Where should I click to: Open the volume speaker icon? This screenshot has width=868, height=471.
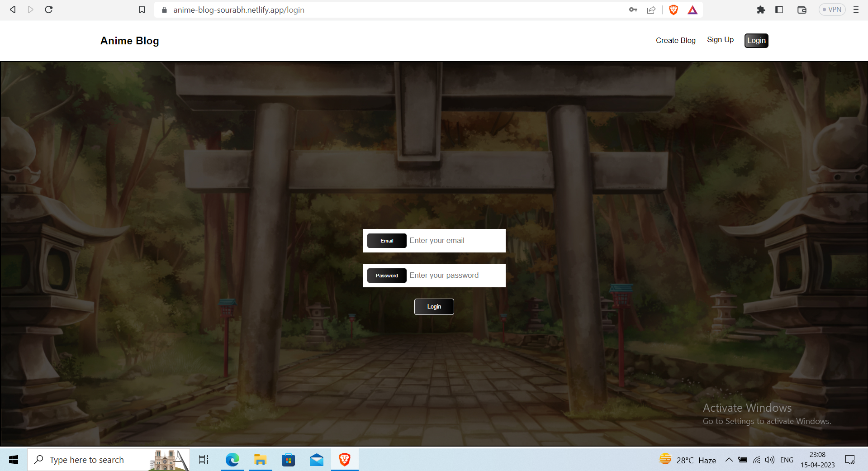(x=770, y=460)
